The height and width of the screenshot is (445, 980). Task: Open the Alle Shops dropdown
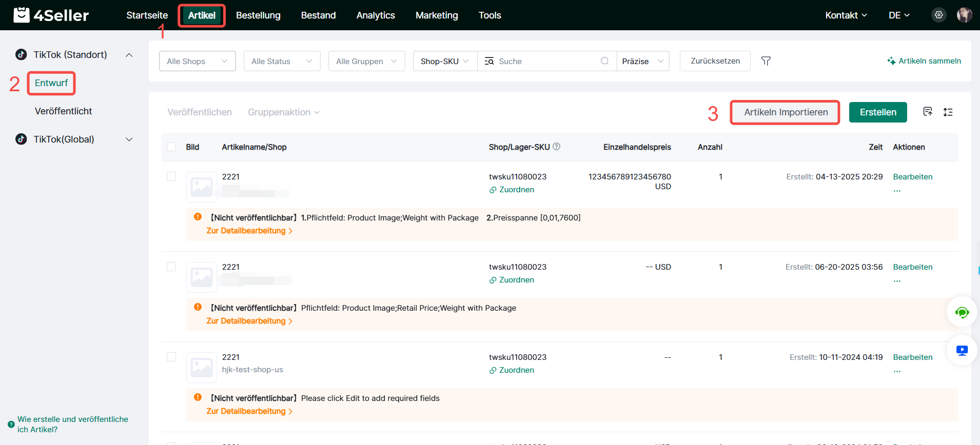pos(197,61)
